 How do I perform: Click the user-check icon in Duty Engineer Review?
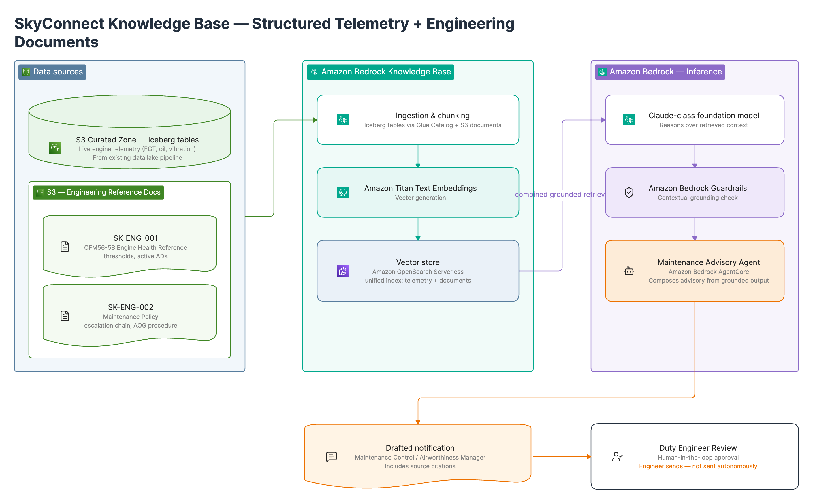click(618, 457)
